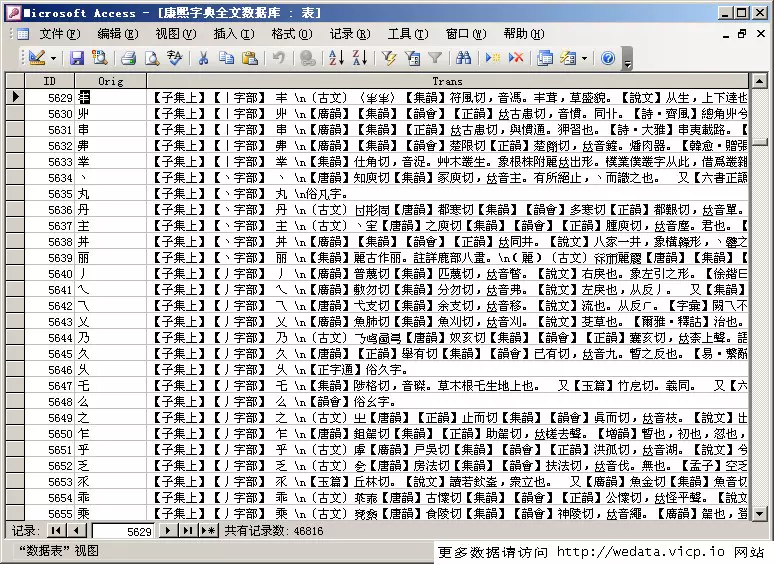Click Orig cell 丹 in row 5636
Screen dimensions: 774x564
pyautogui.click(x=111, y=209)
